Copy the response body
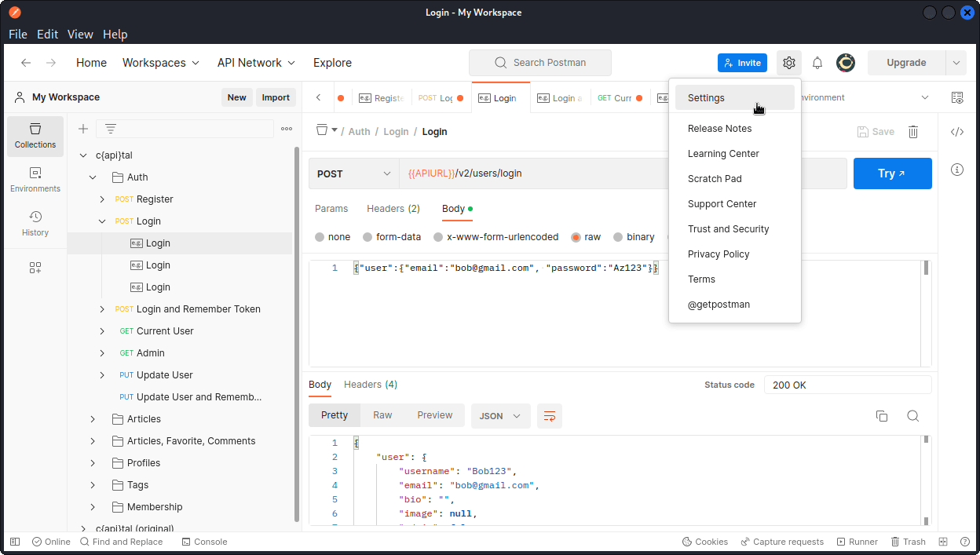 pyautogui.click(x=882, y=416)
